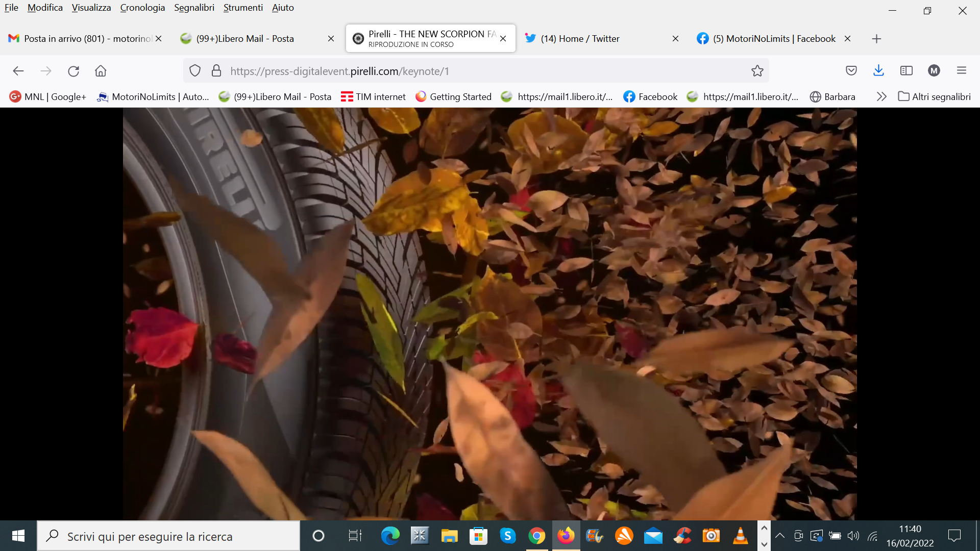Go to the Firefox home page
Viewport: 980px width, 551px height.
(101, 71)
